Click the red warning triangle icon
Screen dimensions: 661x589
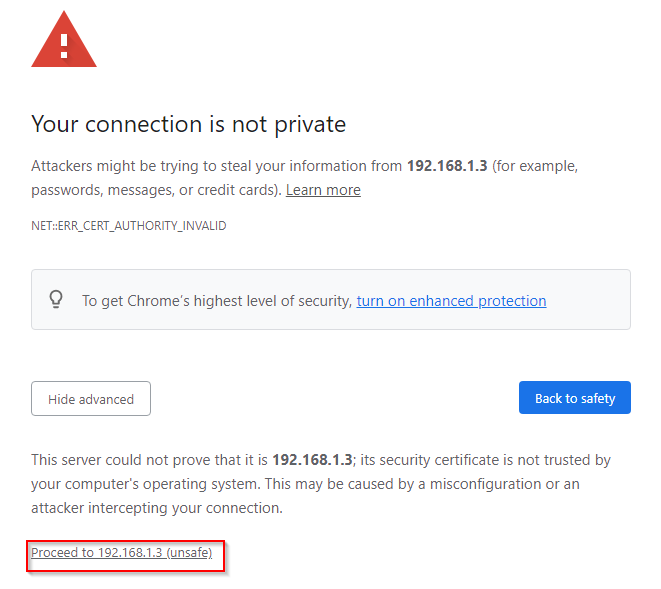click(x=64, y=39)
